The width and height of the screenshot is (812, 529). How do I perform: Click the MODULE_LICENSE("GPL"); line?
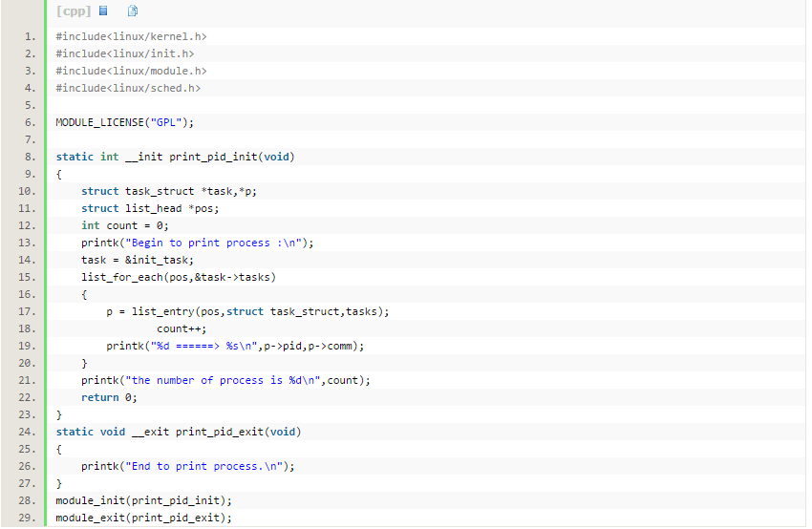[125, 122]
